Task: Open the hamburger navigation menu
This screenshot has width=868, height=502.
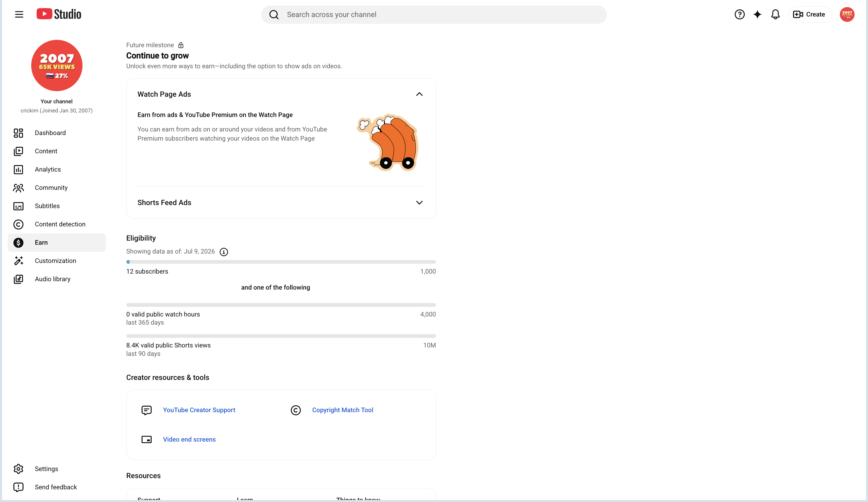Action: click(19, 14)
